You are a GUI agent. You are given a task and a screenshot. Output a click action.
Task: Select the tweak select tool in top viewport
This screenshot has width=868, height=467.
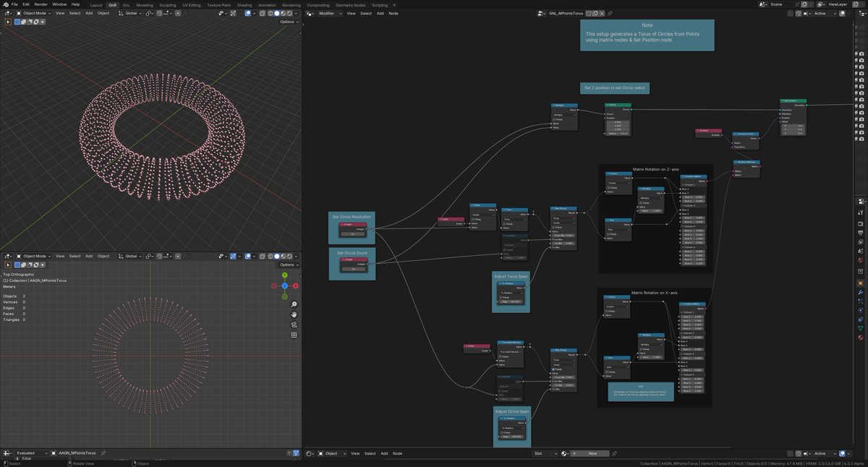point(9,22)
